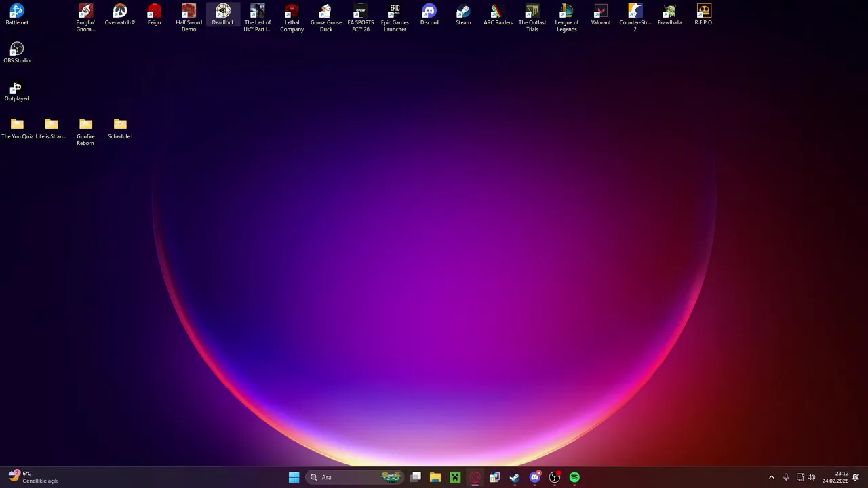Select The Outlast Trials shortcut

[x=532, y=18]
